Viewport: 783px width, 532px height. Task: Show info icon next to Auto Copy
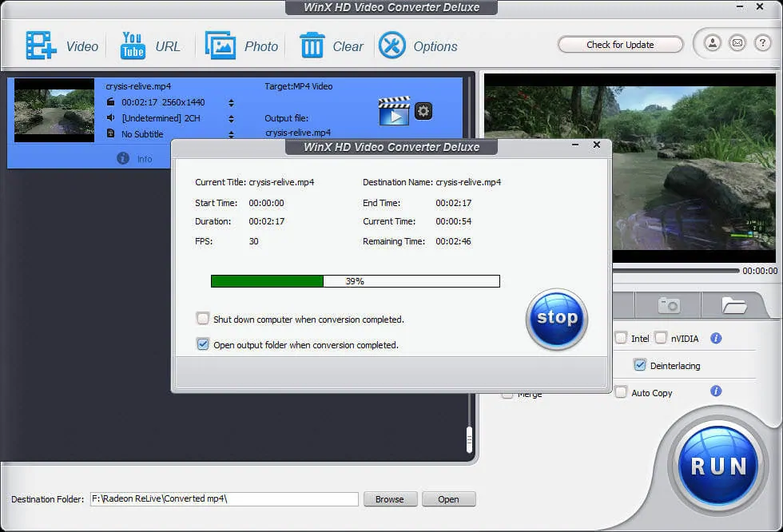point(716,391)
